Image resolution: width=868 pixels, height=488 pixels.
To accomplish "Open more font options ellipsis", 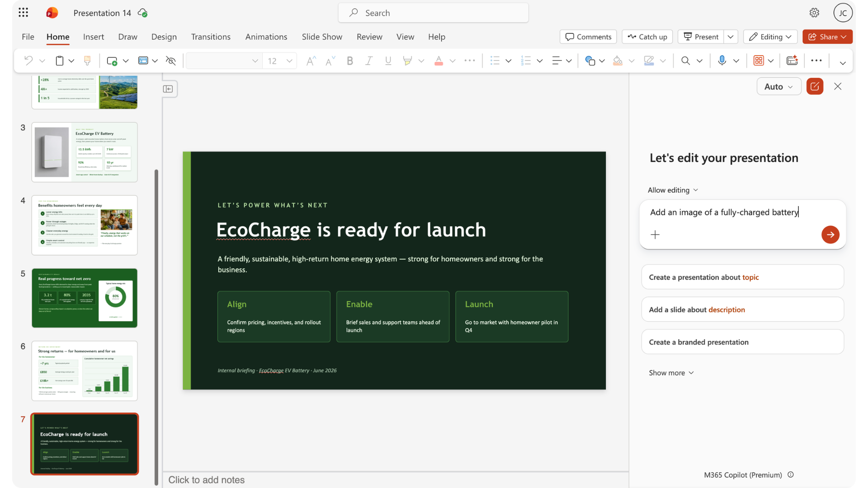I will click(470, 61).
